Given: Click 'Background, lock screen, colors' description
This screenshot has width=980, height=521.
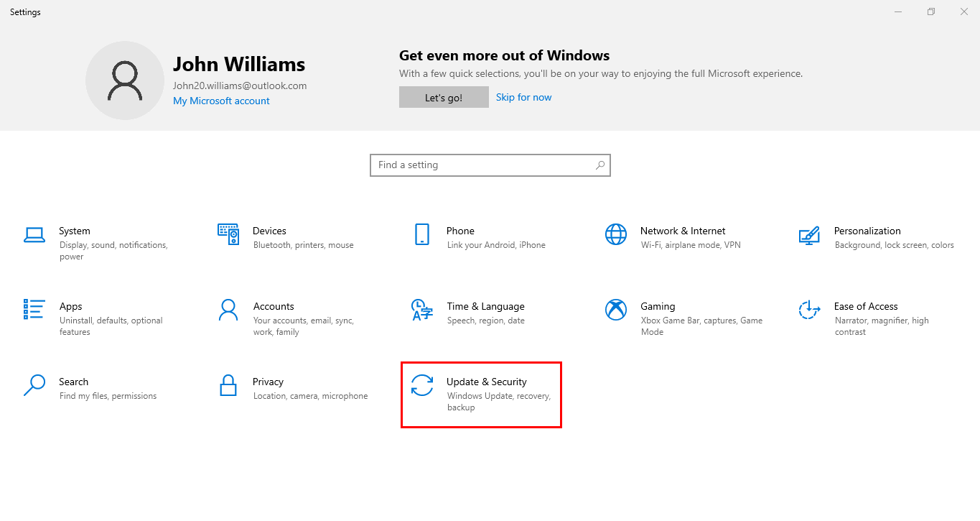Looking at the screenshot, I should [895, 246].
